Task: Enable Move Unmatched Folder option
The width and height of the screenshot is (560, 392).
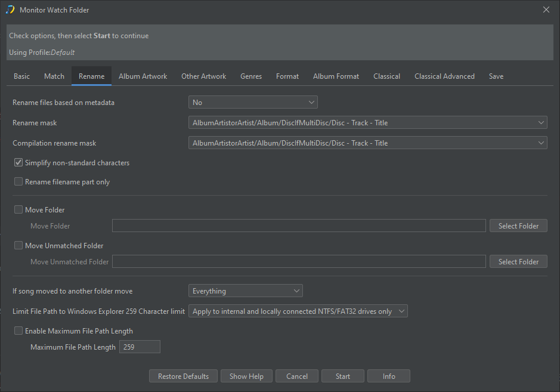Action: 18,246
